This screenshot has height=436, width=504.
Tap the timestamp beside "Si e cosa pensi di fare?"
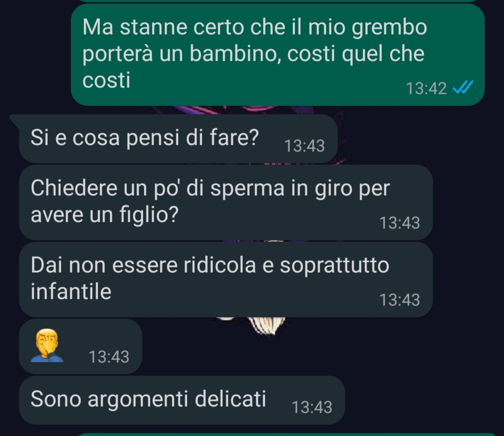[304, 146]
